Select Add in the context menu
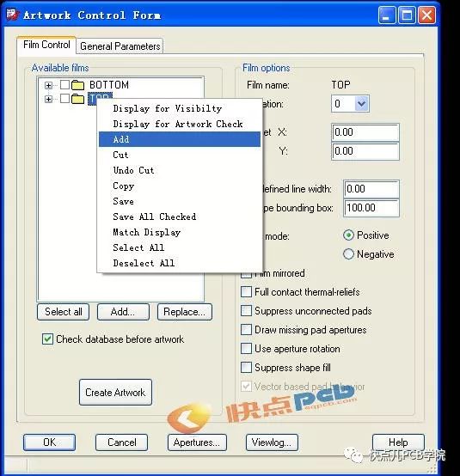460x476 pixels. (180, 139)
